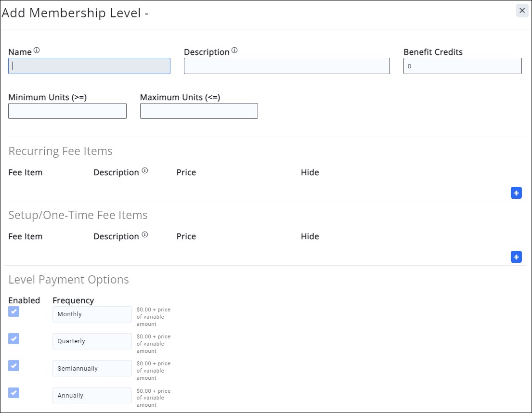Screen dimensions: 532x413
Task: Disable the Quarterly payment option
Action: 14,339
